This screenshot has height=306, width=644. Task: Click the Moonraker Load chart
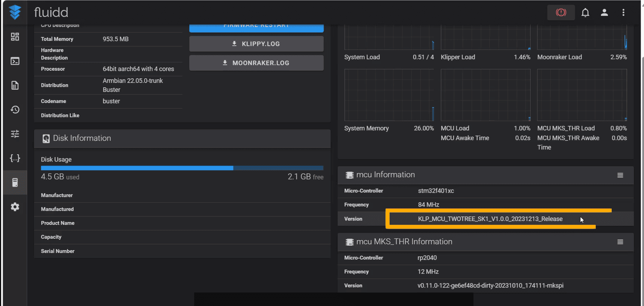582,37
